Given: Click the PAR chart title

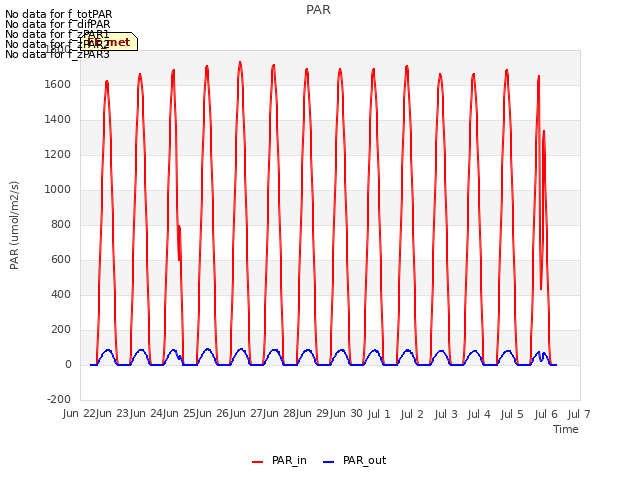Looking at the screenshot, I should (318, 9).
